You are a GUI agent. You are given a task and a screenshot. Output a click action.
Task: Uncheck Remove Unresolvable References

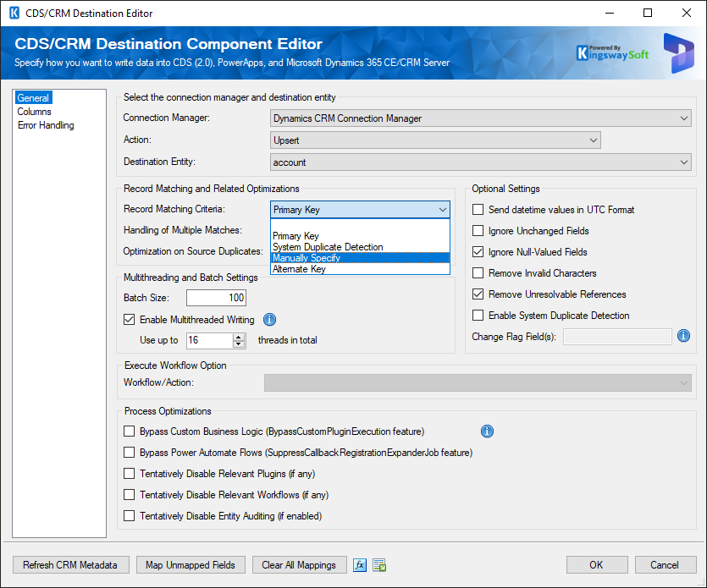(478, 294)
